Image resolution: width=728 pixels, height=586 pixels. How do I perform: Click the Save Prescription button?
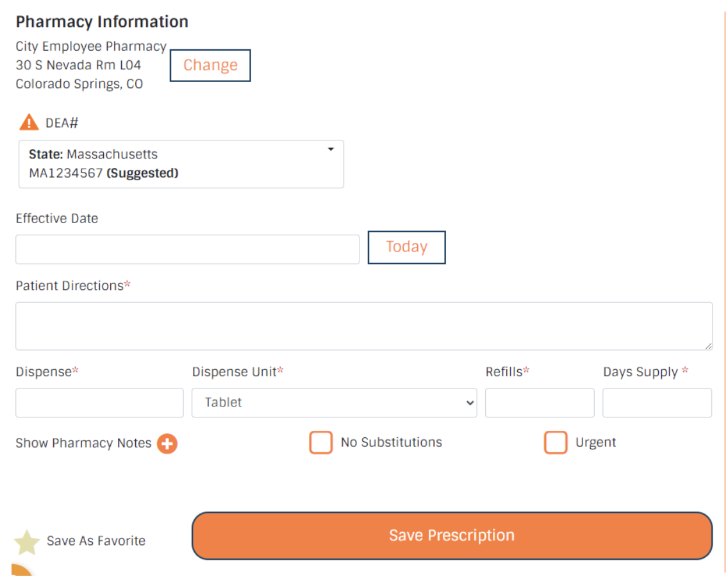coord(452,536)
